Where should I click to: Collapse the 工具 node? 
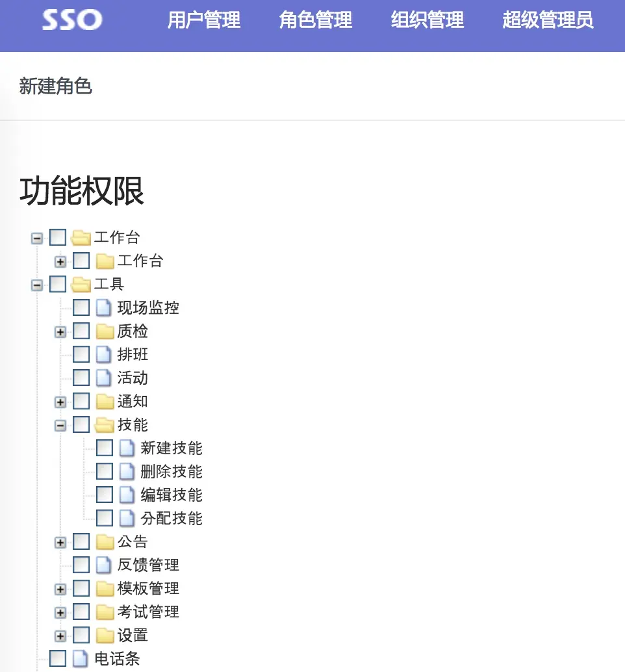coord(37,285)
